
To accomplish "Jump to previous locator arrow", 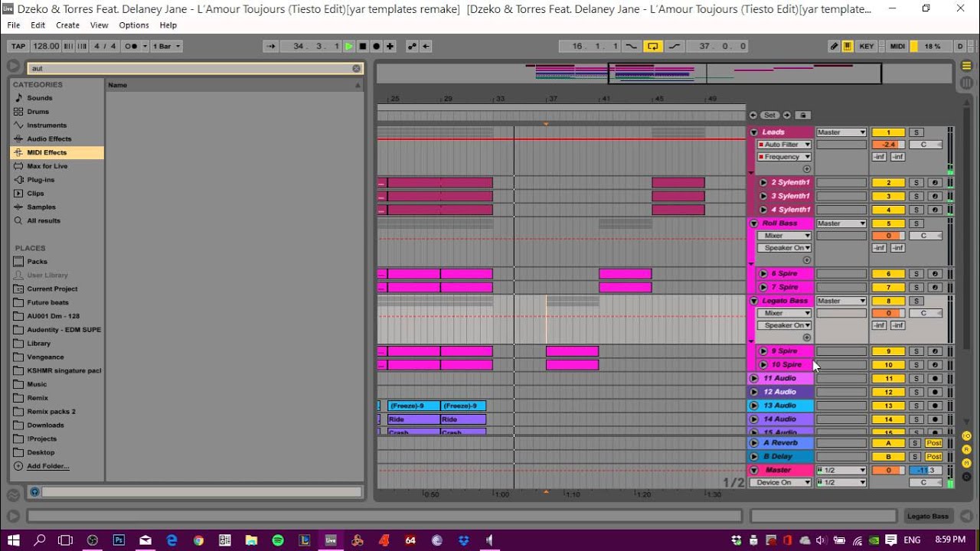I will pos(753,116).
